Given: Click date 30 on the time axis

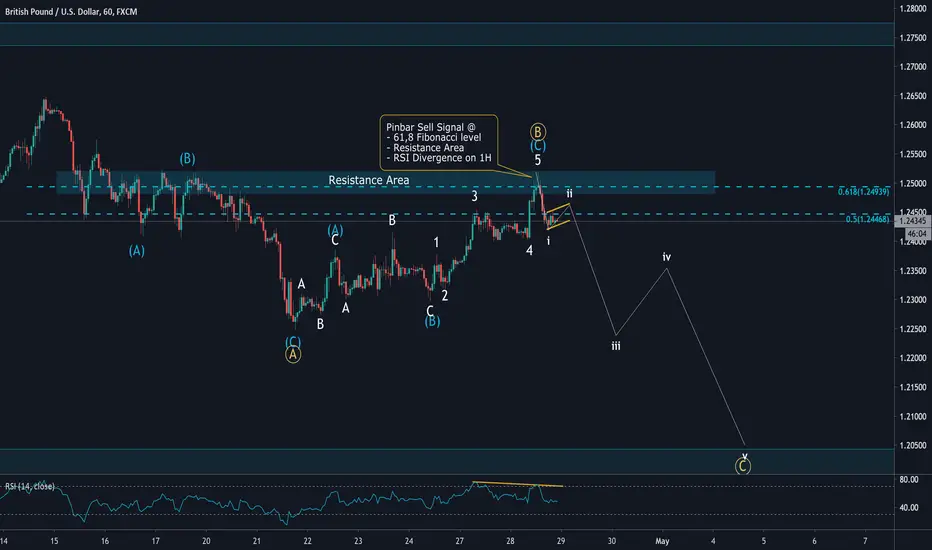Looking at the screenshot, I should point(612,542).
